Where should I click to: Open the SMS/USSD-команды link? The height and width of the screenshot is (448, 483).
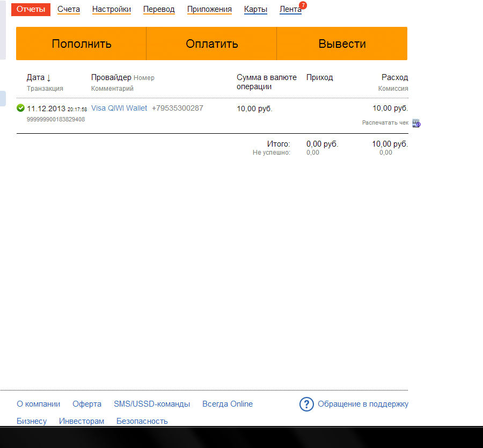click(x=152, y=404)
